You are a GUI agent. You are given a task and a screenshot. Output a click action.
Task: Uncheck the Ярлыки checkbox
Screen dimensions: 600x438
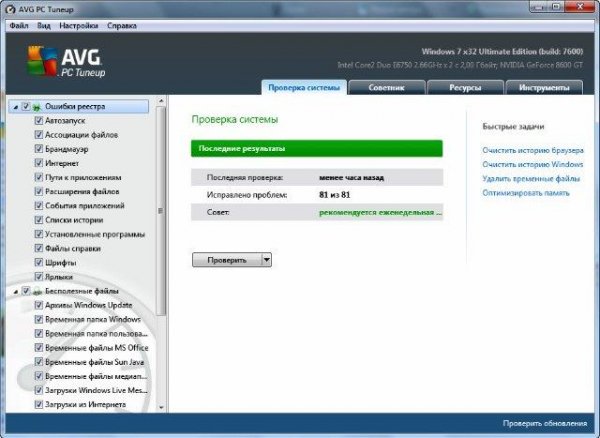[x=38, y=277]
